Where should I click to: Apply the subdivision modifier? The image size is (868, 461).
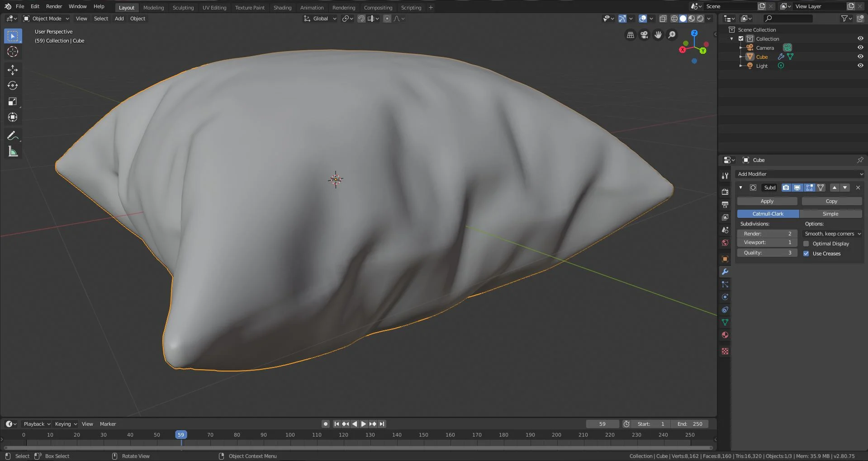[767, 201]
